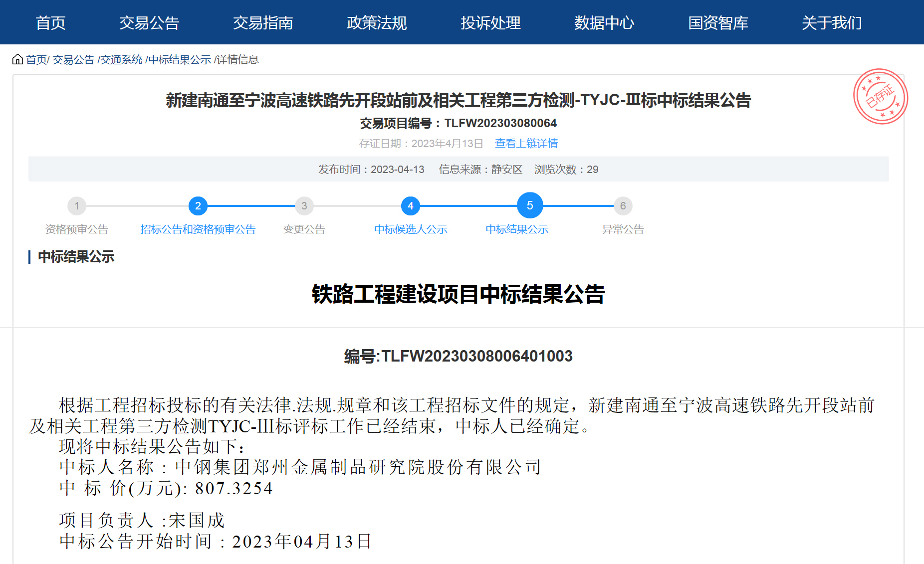This screenshot has height=564, width=924.
Task: Click 查看上链详情 link
Action: pyautogui.click(x=526, y=144)
